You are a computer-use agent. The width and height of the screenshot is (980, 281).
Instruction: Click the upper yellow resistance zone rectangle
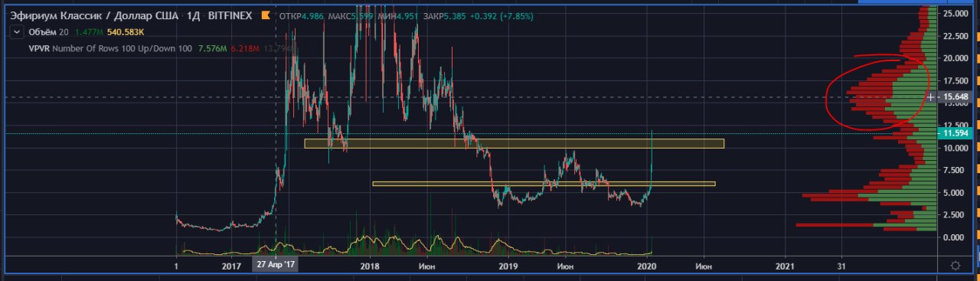click(514, 143)
